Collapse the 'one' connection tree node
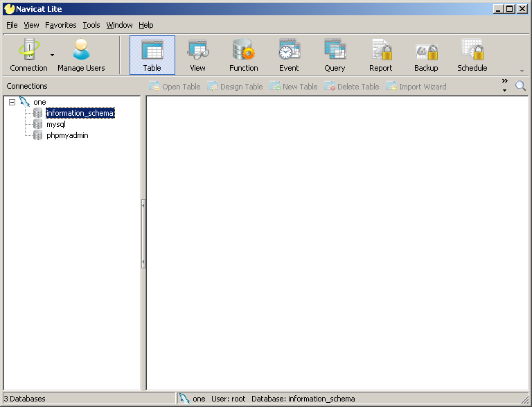Screen dimensions: 532x407 (12, 102)
